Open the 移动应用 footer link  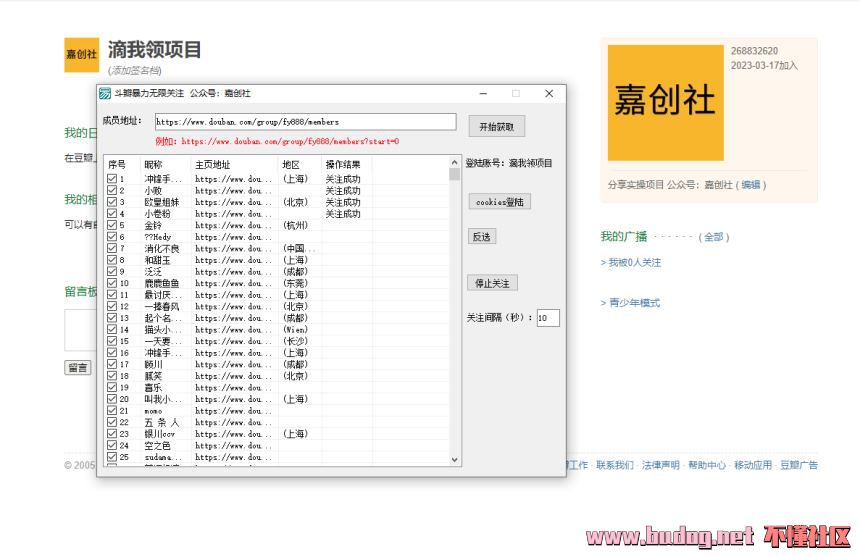click(x=752, y=465)
